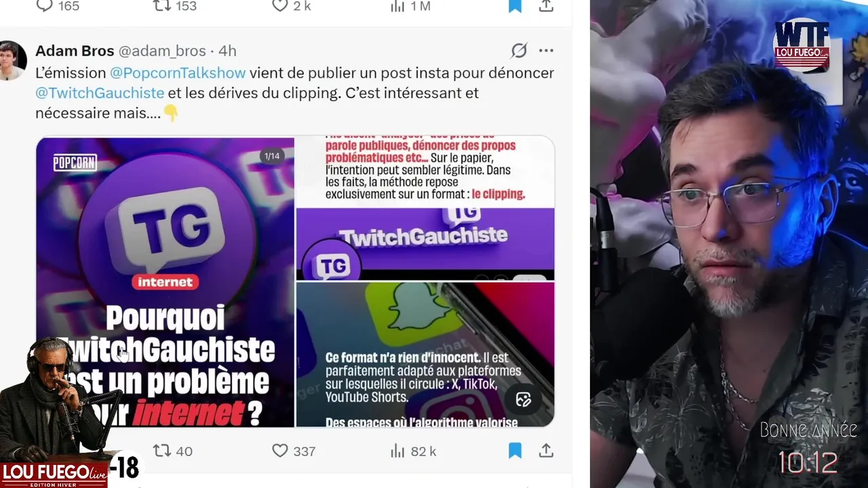Viewport: 868px width, 488px height.
Task: Click the Adam Bros display name
Action: 75,51
